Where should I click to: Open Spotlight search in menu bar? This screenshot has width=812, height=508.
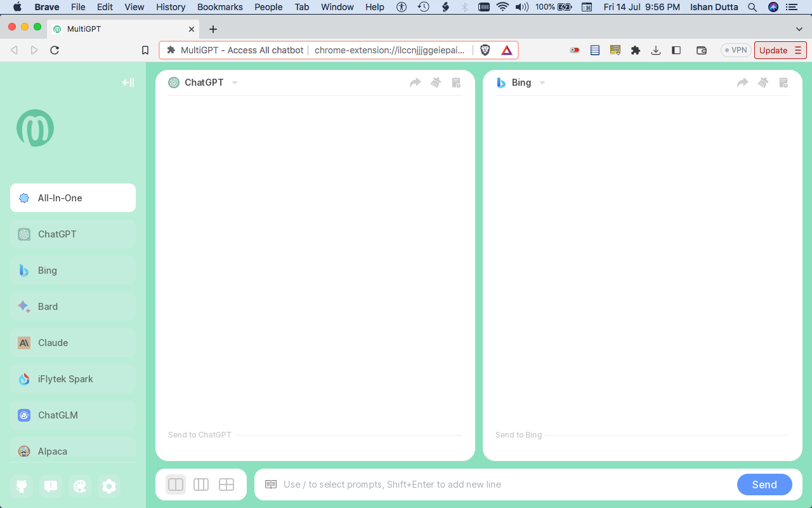click(x=752, y=7)
